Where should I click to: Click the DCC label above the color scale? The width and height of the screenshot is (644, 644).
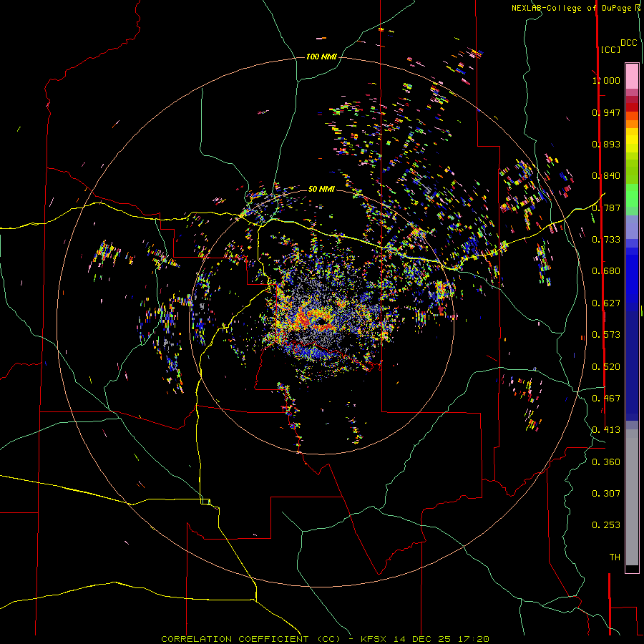point(628,43)
